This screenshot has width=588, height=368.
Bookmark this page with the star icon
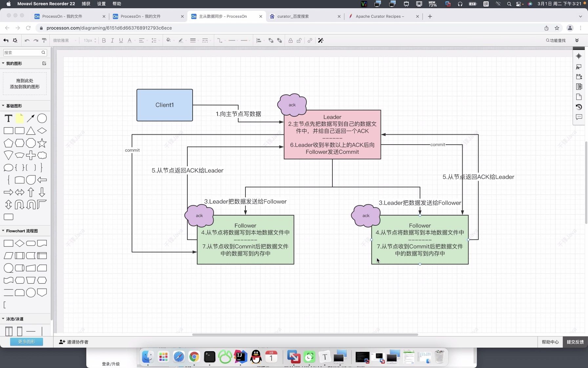[x=557, y=28]
